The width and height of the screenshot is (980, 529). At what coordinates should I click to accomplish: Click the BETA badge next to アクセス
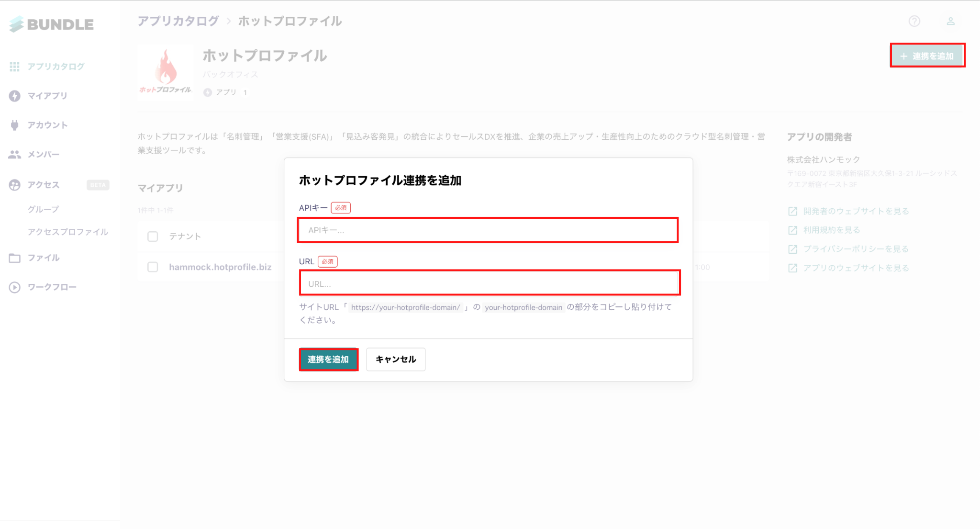[x=98, y=185]
